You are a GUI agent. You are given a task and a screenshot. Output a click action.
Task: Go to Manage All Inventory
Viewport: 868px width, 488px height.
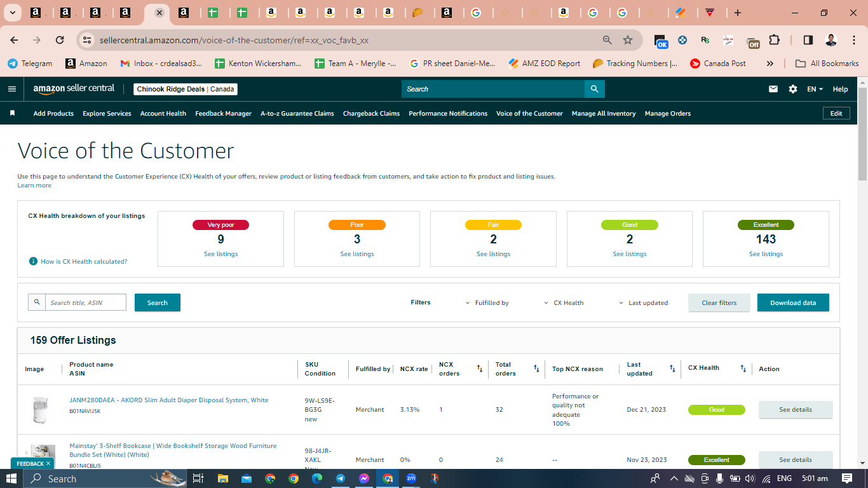604,114
